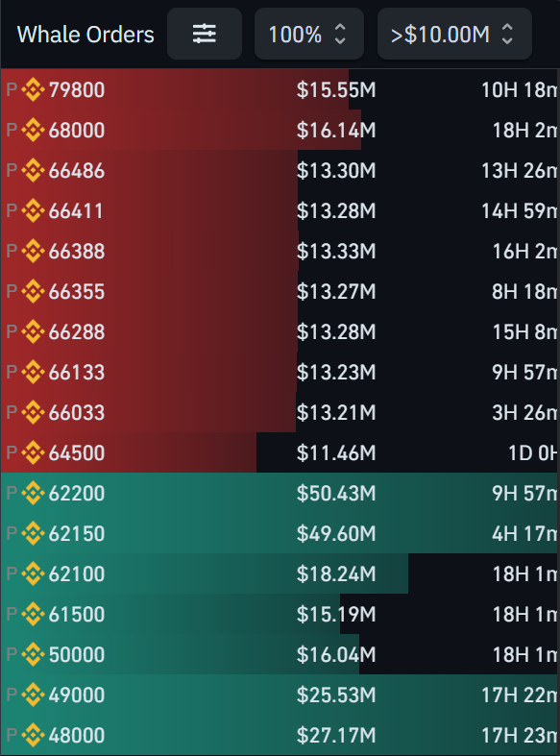Select the sell order price 68000
Screen dimensions: 560x756
click(x=77, y=131)
